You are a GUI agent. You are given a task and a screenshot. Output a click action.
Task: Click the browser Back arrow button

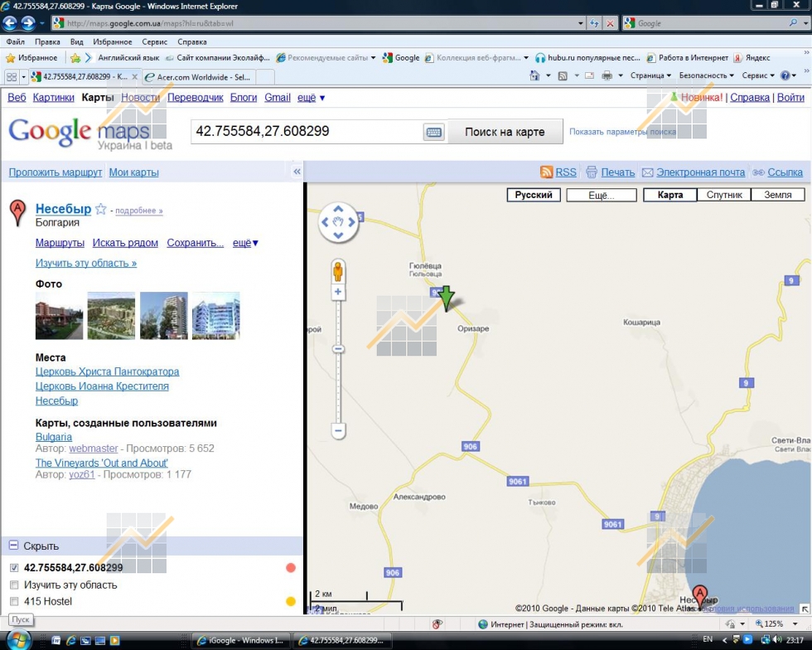pos(10,23)
